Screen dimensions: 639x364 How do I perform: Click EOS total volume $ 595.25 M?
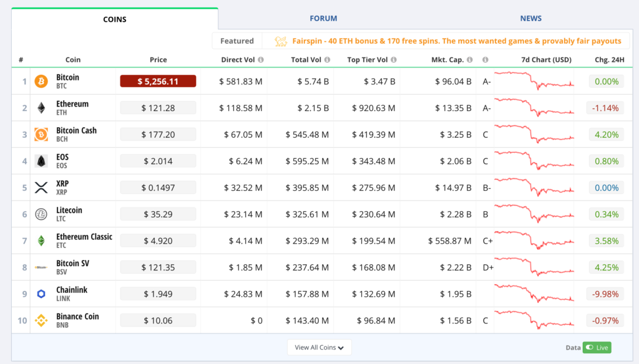tap(307, 161)
